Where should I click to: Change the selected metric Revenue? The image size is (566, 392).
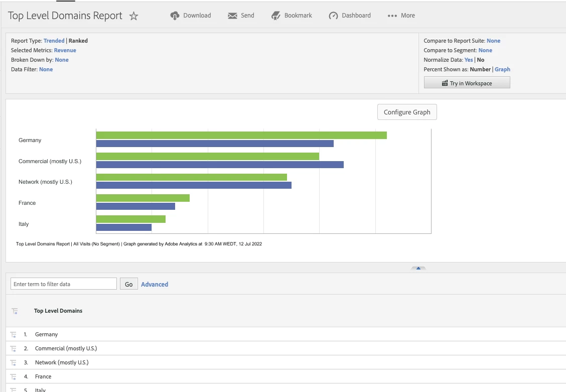[x=65, y=50]
